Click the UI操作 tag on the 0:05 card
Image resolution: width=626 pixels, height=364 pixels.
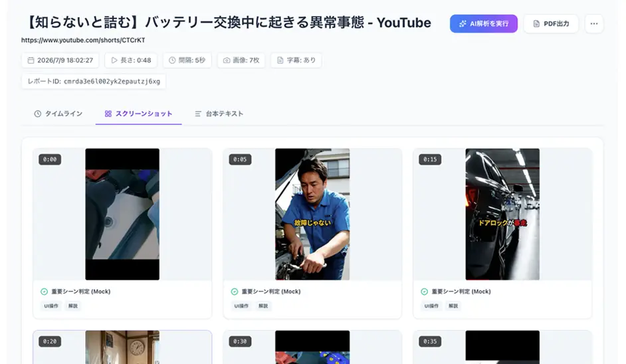[241, 306]
